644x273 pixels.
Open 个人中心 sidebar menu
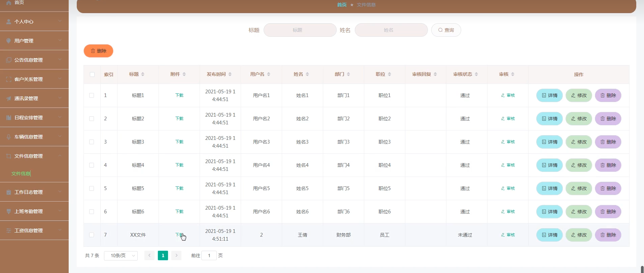coord(34,22)
